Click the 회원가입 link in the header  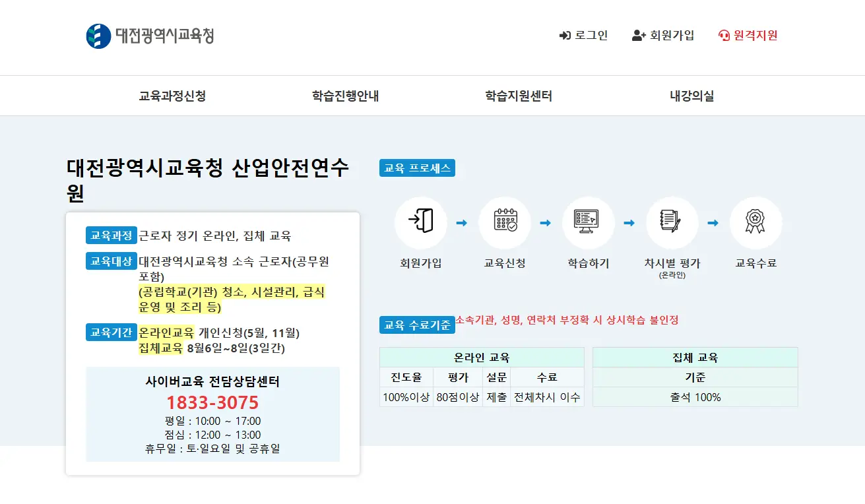pos(670,36)
